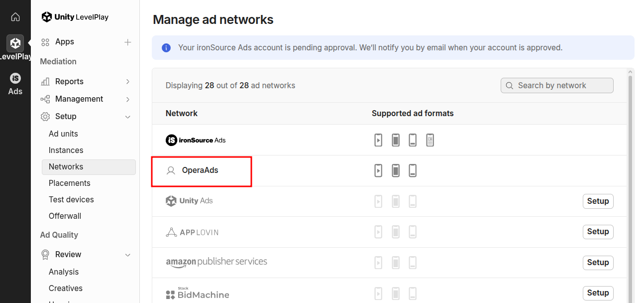Click the Unity Ads logo
Image resolution: width=644 pixels, height=303 pixels.
point(189,201)
